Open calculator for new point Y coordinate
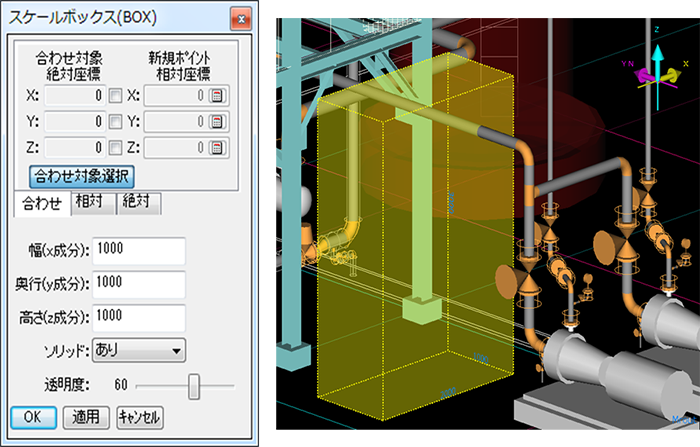Image resolution: width=700 pixels, height=447 pixels. click(216, 121)
